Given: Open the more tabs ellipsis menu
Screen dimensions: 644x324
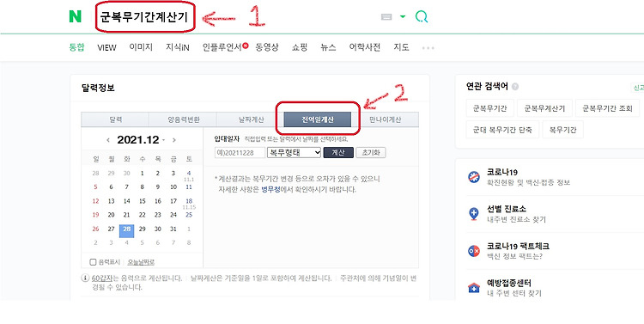Looking at the screenshot, I should (x=428, y=48).
